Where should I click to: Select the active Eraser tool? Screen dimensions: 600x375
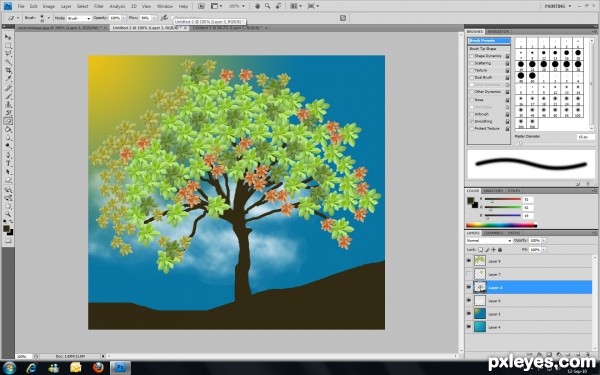[x=8, y=121]
